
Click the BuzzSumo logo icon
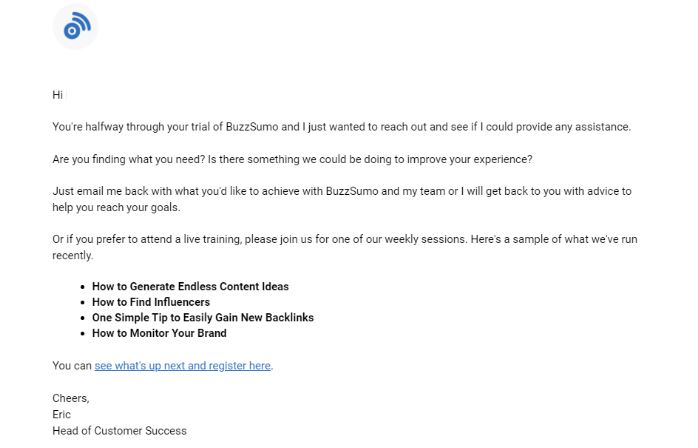(x=75, y=27)
